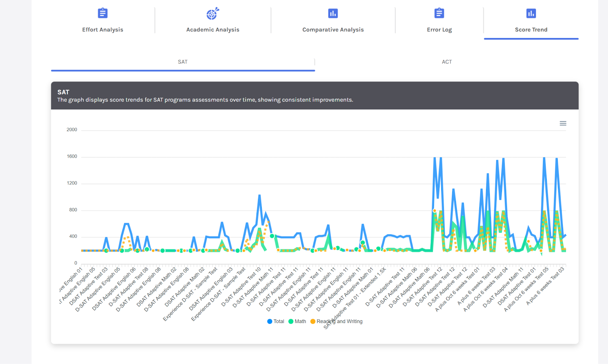
Task: Select the SAT tab
Action: [183, 62]
